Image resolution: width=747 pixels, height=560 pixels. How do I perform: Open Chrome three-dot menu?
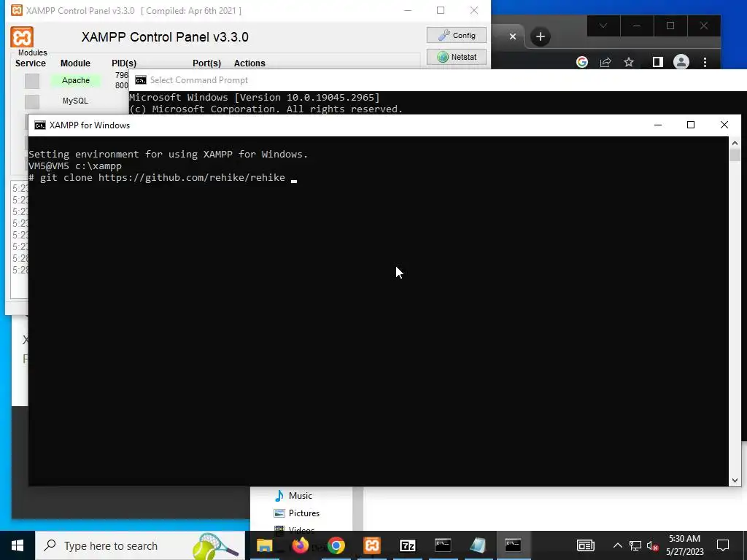(x=705, y=62)
